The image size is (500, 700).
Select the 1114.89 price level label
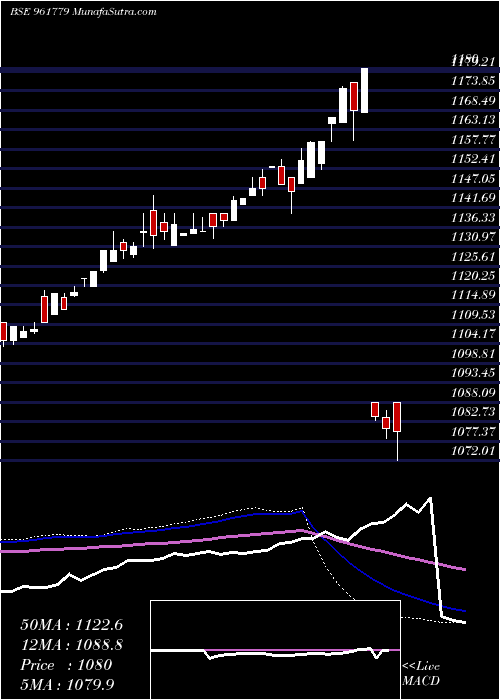tap(473, 296)
